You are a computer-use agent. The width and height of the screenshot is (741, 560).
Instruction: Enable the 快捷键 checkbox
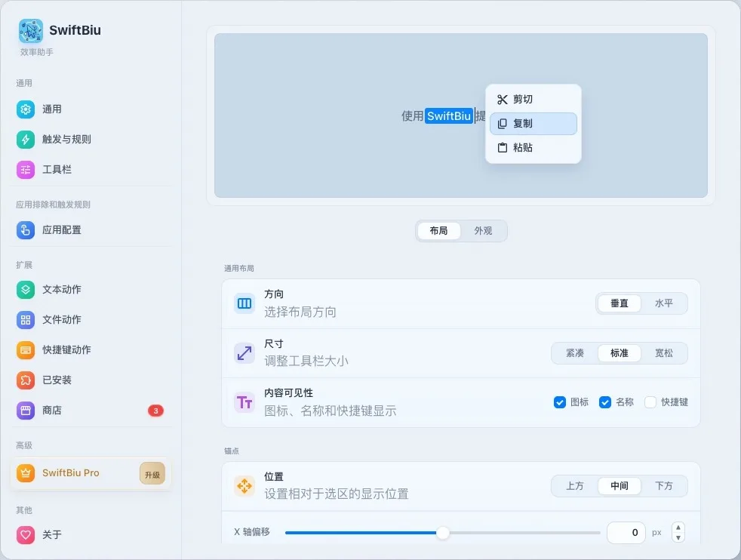click(x=650, y=402)
